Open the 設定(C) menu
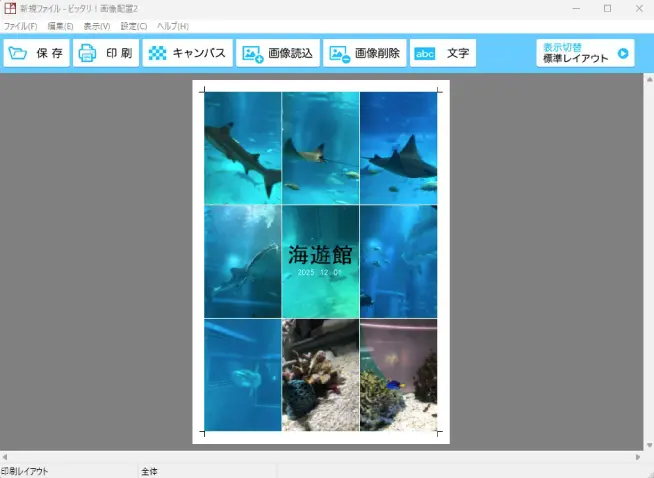654x478 pixels. coord(134,26)
